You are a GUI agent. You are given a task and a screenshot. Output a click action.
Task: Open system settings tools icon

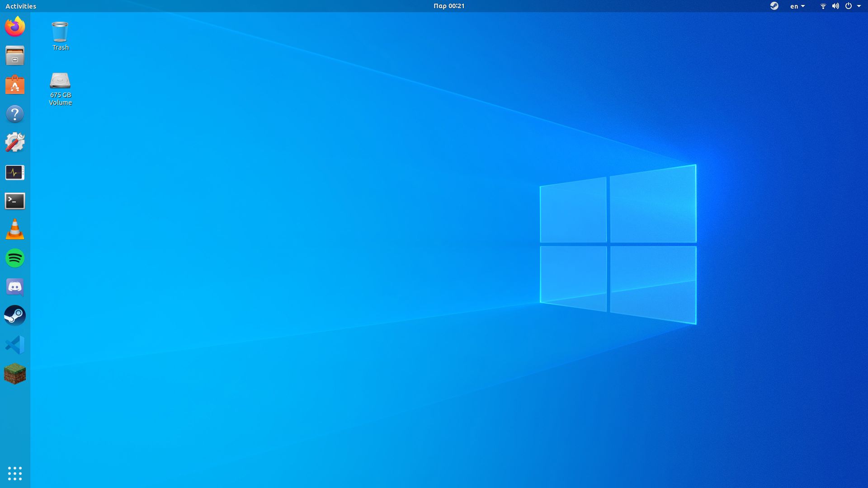[x=15, y=143]
